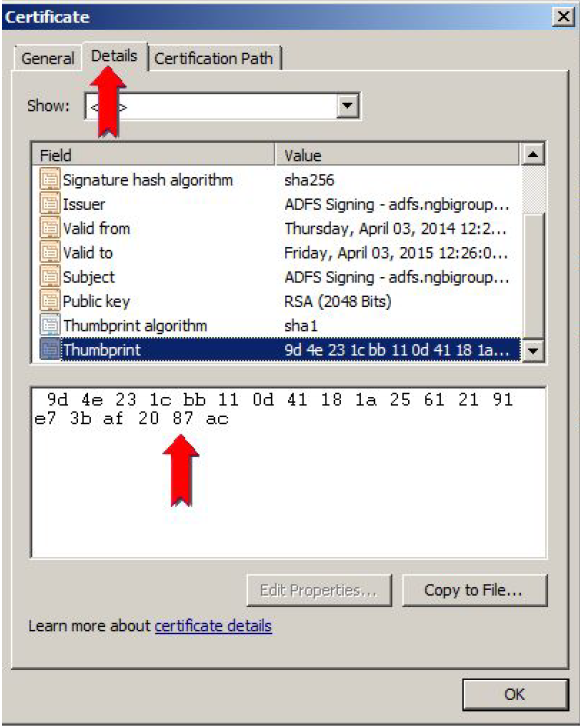This screenshot has height=726, width=580.
Task: Confirm with the OK button
Action: pos(515,694)
